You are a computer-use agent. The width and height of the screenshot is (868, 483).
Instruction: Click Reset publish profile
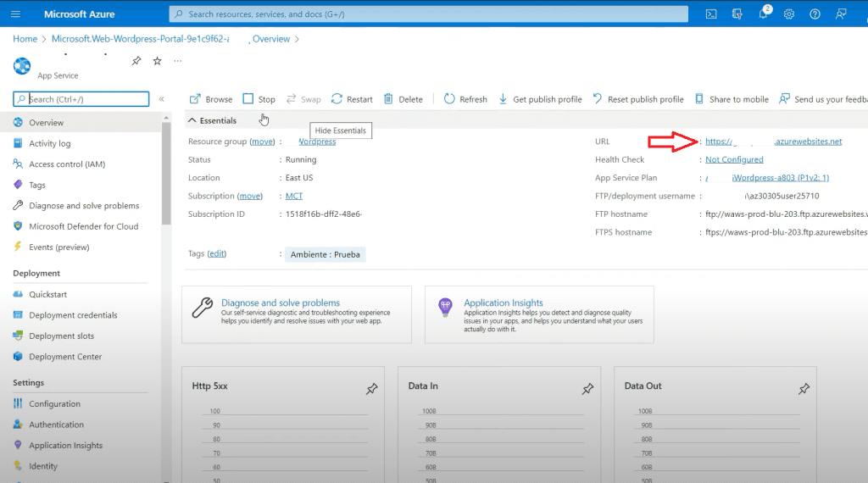(x=638, y=99)
